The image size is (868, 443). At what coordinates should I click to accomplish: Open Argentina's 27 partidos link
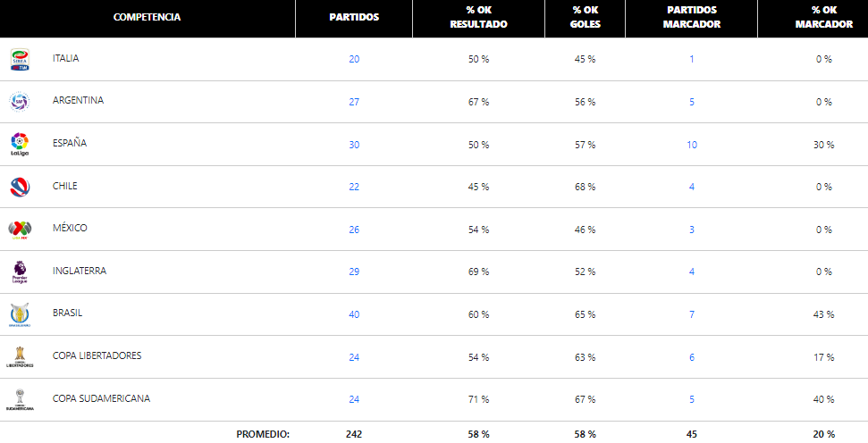(354, 102)
